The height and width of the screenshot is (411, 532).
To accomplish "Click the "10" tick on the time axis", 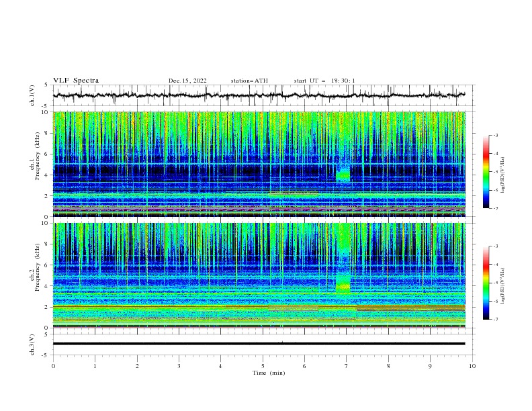I will 472,366.
